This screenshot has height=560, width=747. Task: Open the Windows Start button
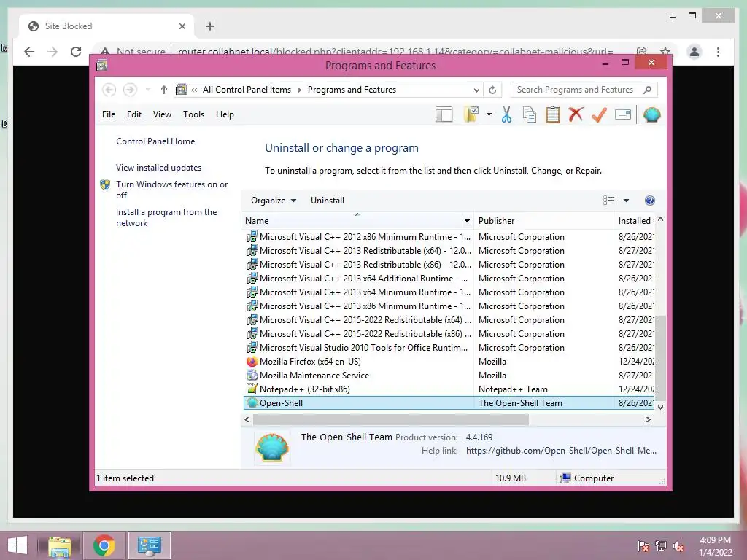18,545
